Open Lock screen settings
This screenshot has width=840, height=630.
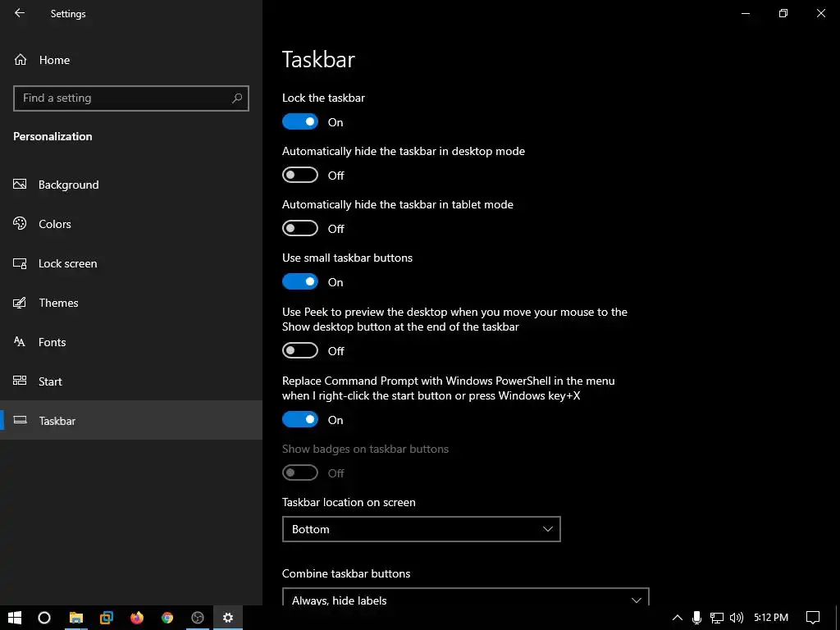(x=131, y=263)
